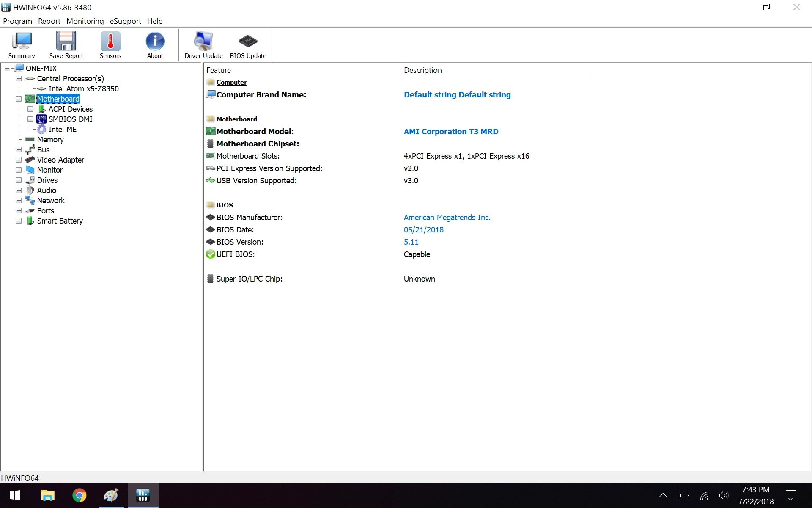Image resolution: width=812 pixels, height=508 pixels.
Task: Click the Memory module icon
Action: coord(30,140)
